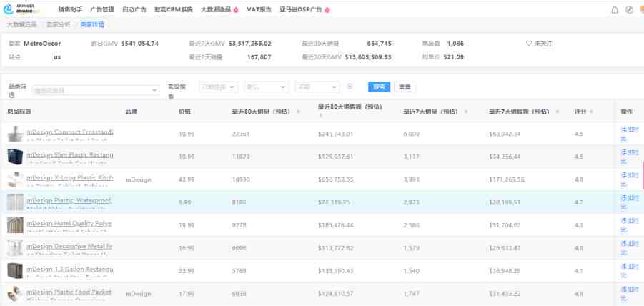The height and width of the screenshot is (306, 644).
Task: Sort by 最近7天销售额 (预估) column arrow
Action: pos(558,112)
